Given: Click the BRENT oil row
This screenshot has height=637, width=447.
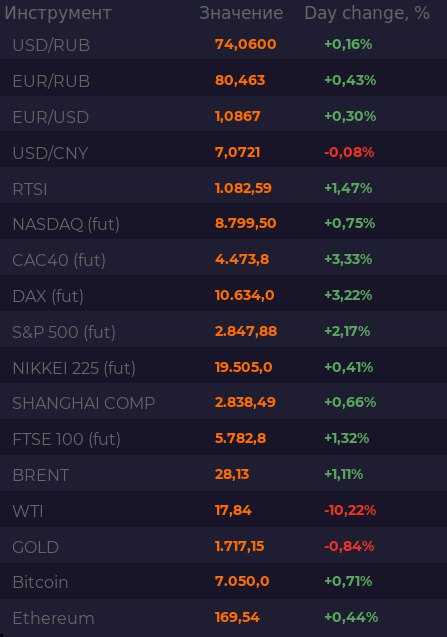Looking at the screenshot, I should click(x=224, y=473).
